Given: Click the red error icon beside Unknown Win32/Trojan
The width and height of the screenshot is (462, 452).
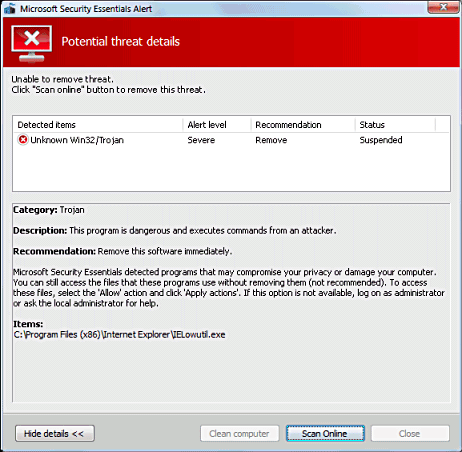Looking at the screenshot, I should pos(23,140).
